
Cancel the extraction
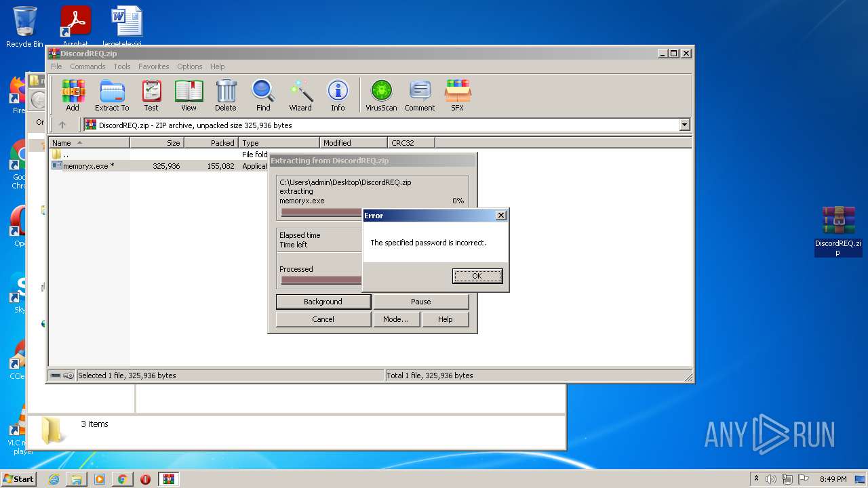323,319
